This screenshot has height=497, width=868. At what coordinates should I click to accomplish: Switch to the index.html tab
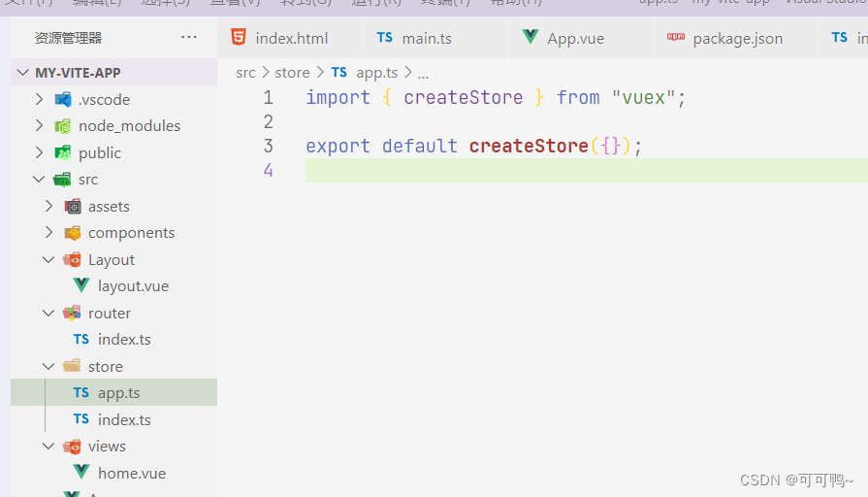[290, 38]
